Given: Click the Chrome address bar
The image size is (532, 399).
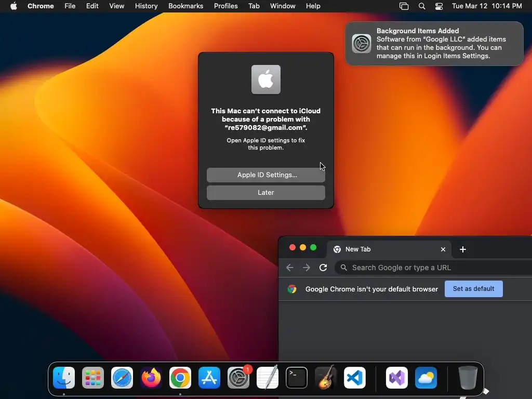Looking at the screenshot, I should pyautogui.click(x=433, y=268).
